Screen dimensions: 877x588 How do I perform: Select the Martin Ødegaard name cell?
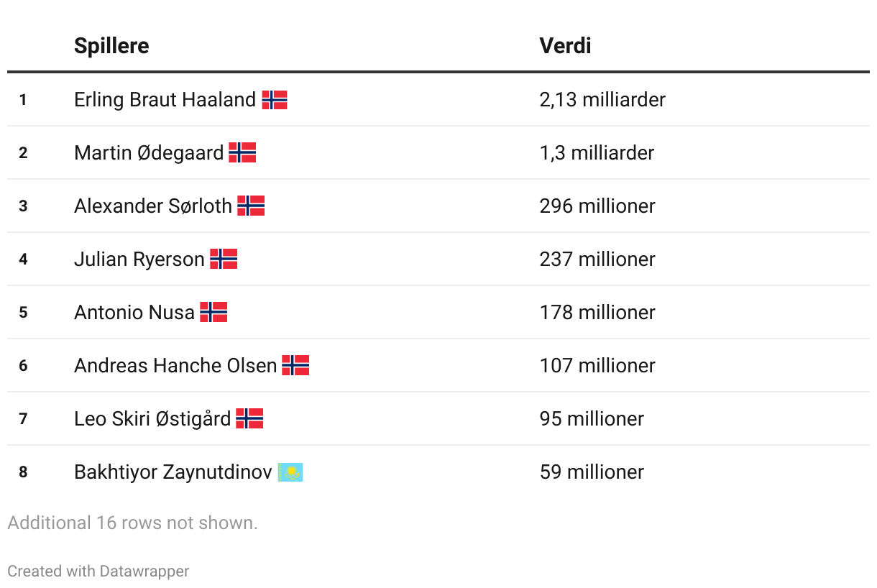point(149,153)
